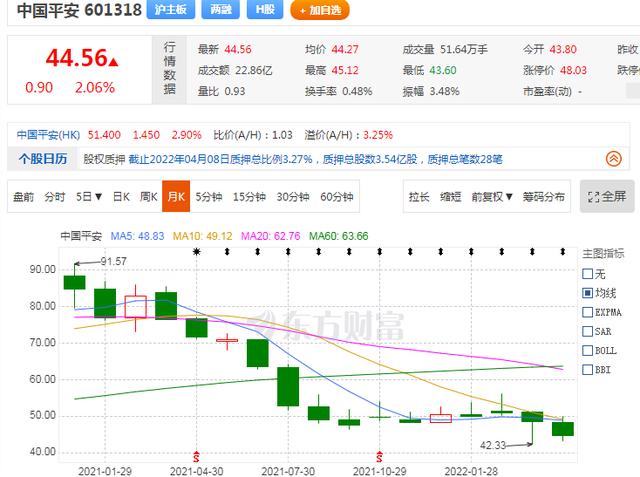Switch to 30分钟 chart tab
Image resolution: width=640 pixels, height=477 pixels.
(293, 197)
